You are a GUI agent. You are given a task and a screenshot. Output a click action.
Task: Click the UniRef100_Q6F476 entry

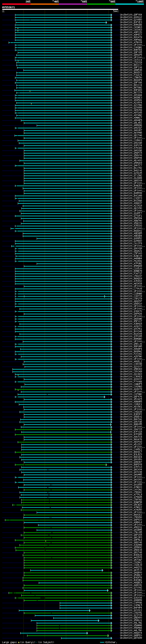tap(131, 397)
